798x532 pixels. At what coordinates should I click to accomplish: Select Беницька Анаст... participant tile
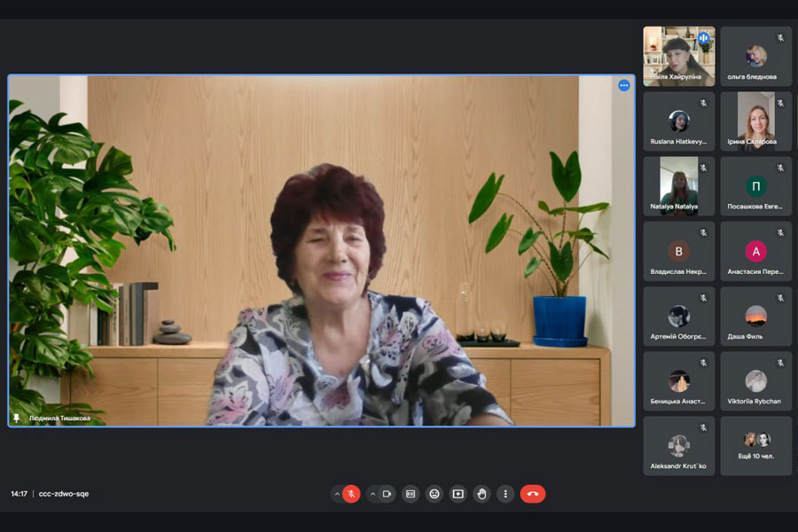[x=679, y=380]
